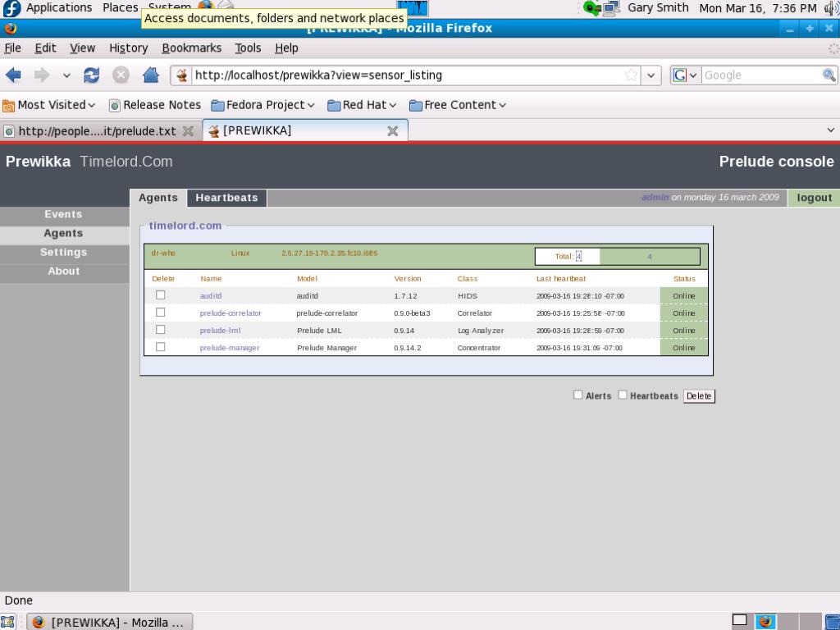This screenshot has height=630, width=840.
Task: Enable the Alerts checkbox
Action: tap(577, 395)
